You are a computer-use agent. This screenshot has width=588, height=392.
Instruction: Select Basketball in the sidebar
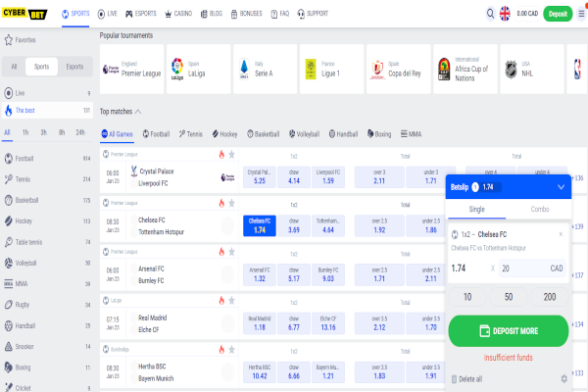point(47,200)
